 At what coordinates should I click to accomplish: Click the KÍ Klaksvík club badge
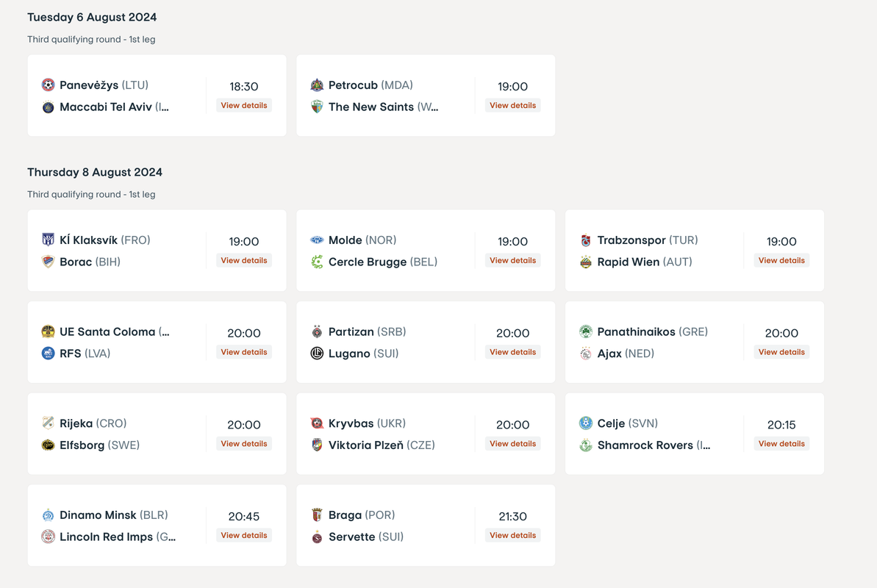click(x=48, y=240)
